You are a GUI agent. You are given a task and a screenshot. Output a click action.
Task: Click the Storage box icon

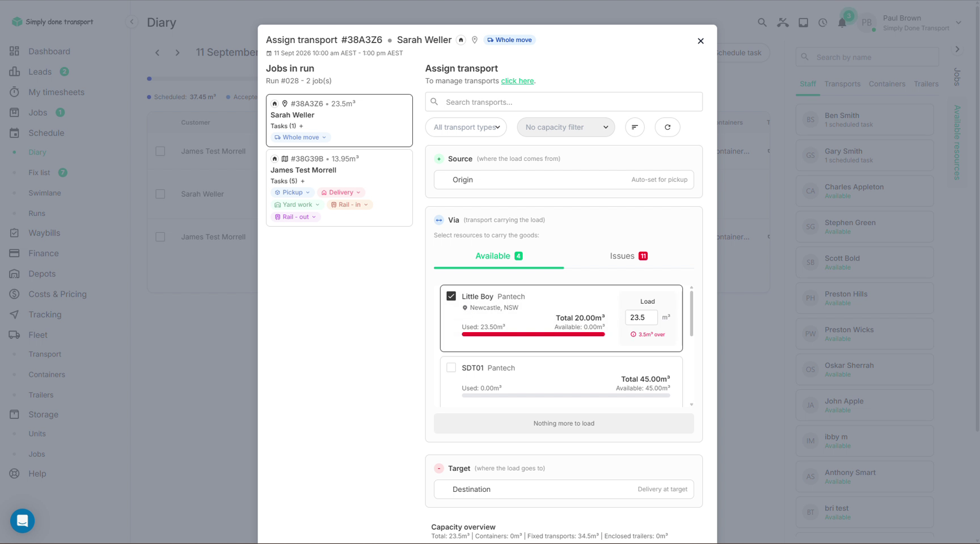[x=14, y=414]
